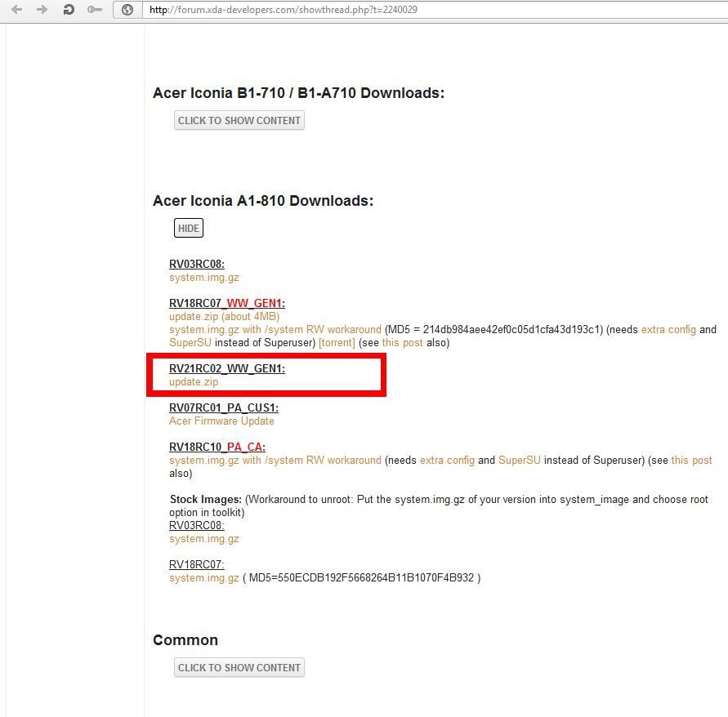This screenshot has width=728, height=717.
Task: Open the [torrent] link
Action: [337, 342]
